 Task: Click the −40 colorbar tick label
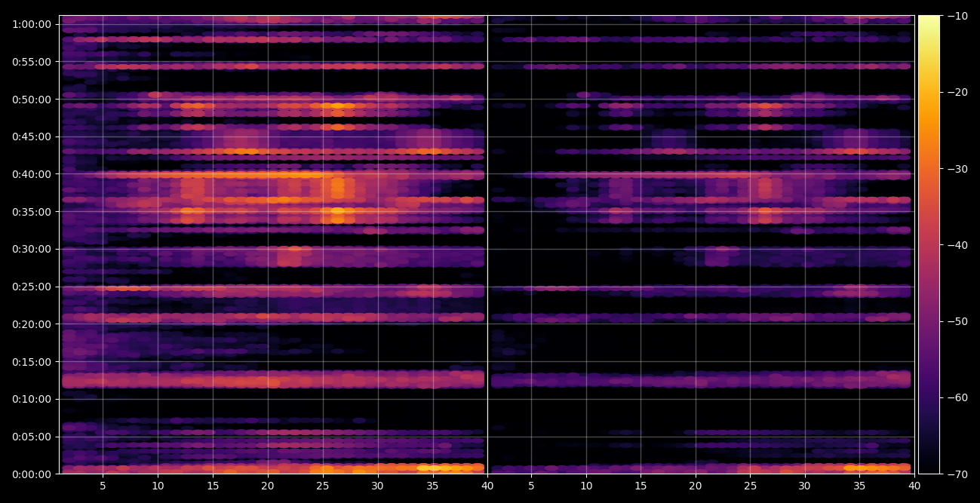tap(957, 245)
